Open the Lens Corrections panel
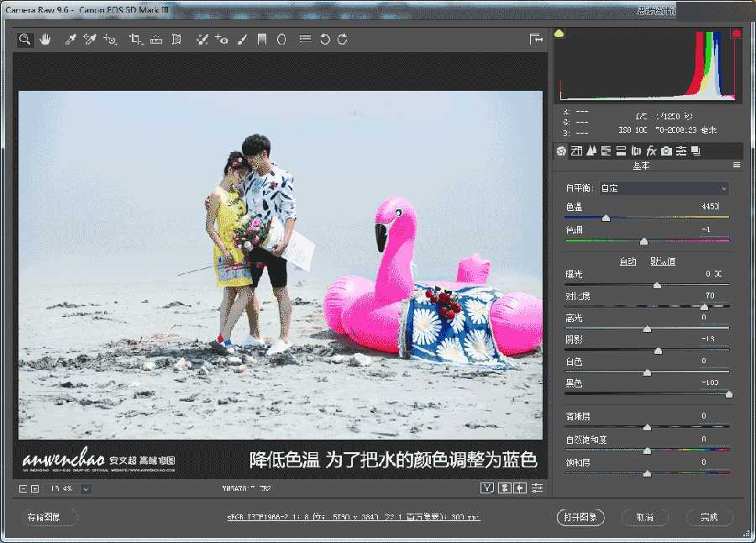756x543 pixels. click(x=635, y=150)
